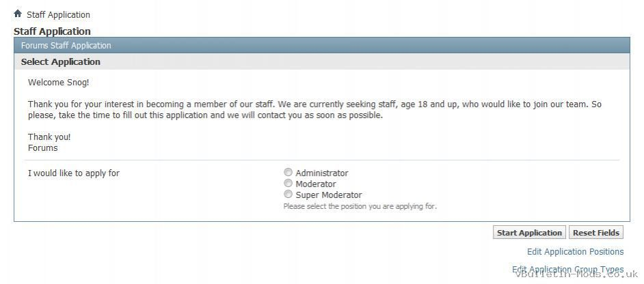Open the Edit Application Group Types link
This screenshot has height=284, width=644.
(568, 270)
